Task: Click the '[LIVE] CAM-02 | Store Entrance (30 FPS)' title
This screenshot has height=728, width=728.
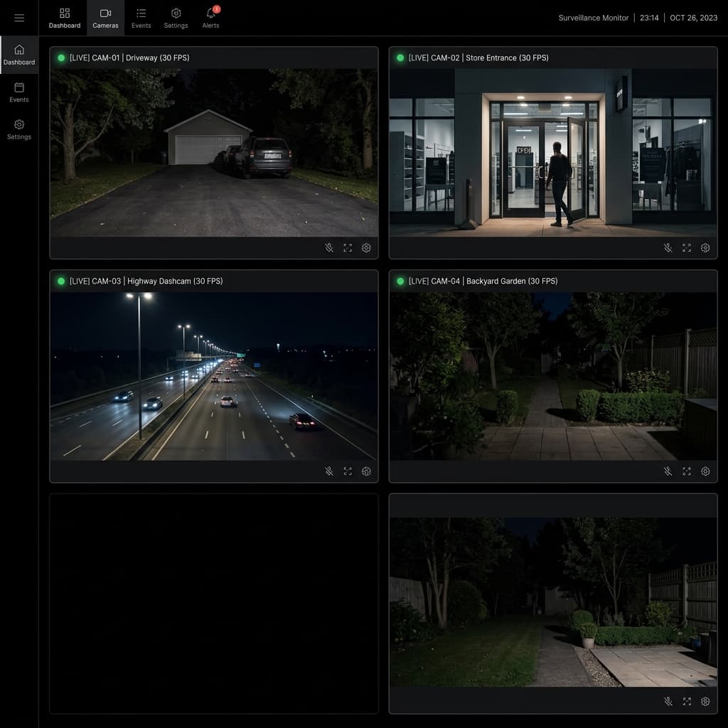Action: pos(478,58)
